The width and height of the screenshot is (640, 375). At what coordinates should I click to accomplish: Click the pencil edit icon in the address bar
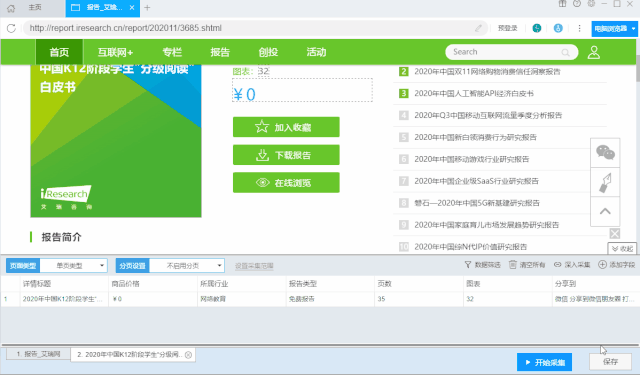[x=478, y=28]
